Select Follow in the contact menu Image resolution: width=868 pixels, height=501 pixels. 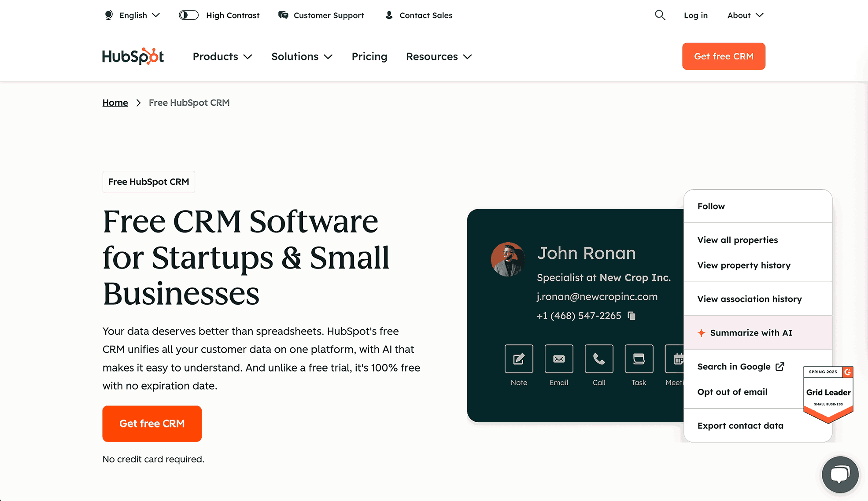pyautogui.click(x=758, y=206)
